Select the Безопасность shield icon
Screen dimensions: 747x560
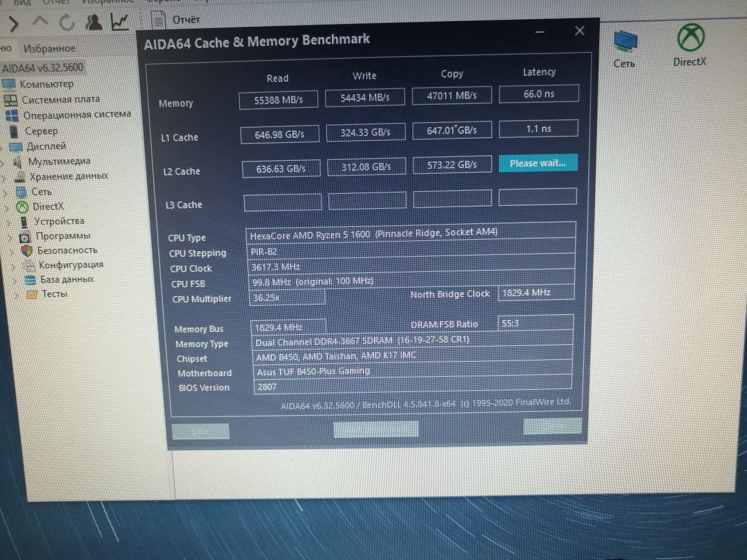point(27,251)
